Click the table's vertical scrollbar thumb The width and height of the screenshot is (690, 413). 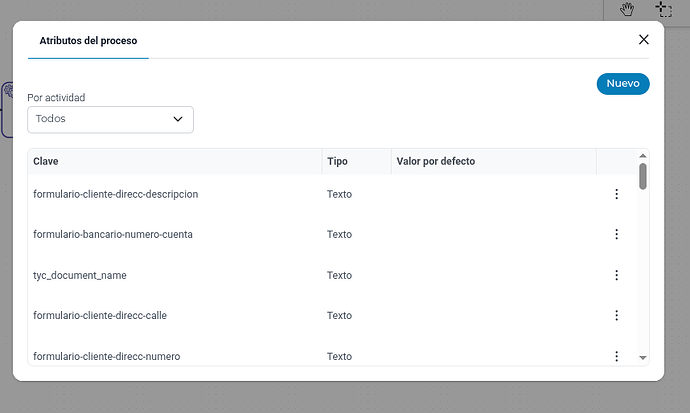coord(642,177)
